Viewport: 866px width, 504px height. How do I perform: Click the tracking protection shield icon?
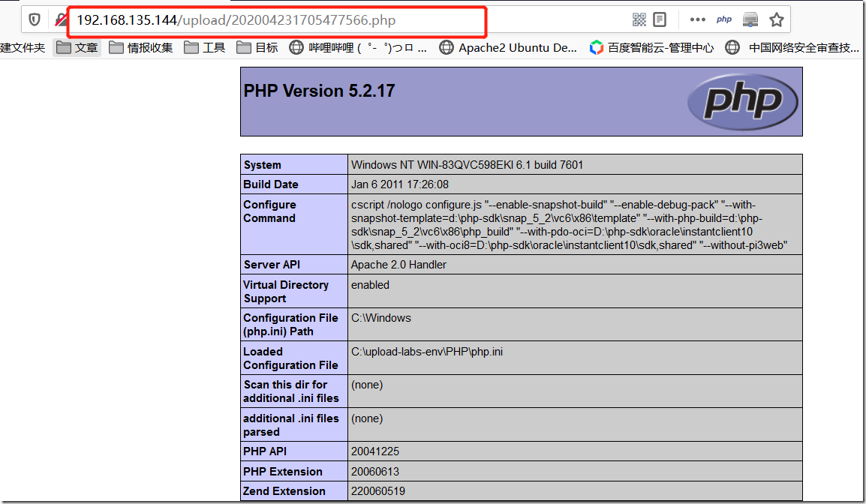click(x=35, y=20)
